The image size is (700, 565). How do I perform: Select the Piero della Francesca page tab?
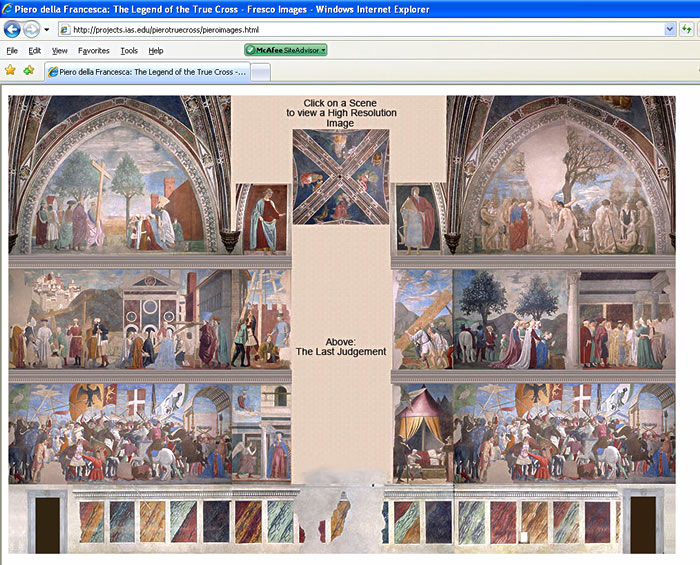coord(147,72)
